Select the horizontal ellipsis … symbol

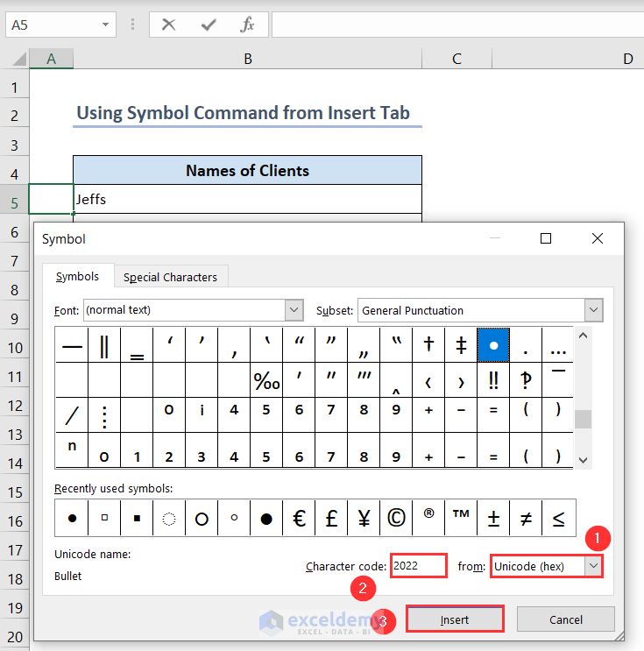[558, 345]
